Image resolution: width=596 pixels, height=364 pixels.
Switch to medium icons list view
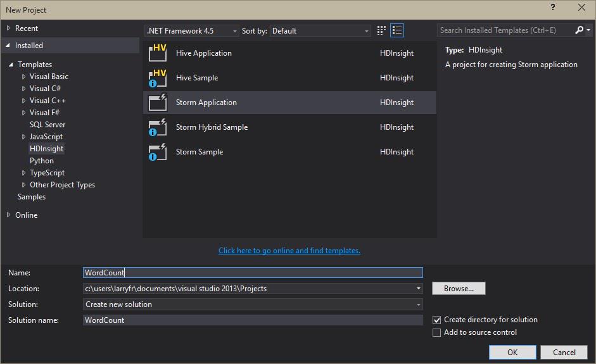pos(397,30)
